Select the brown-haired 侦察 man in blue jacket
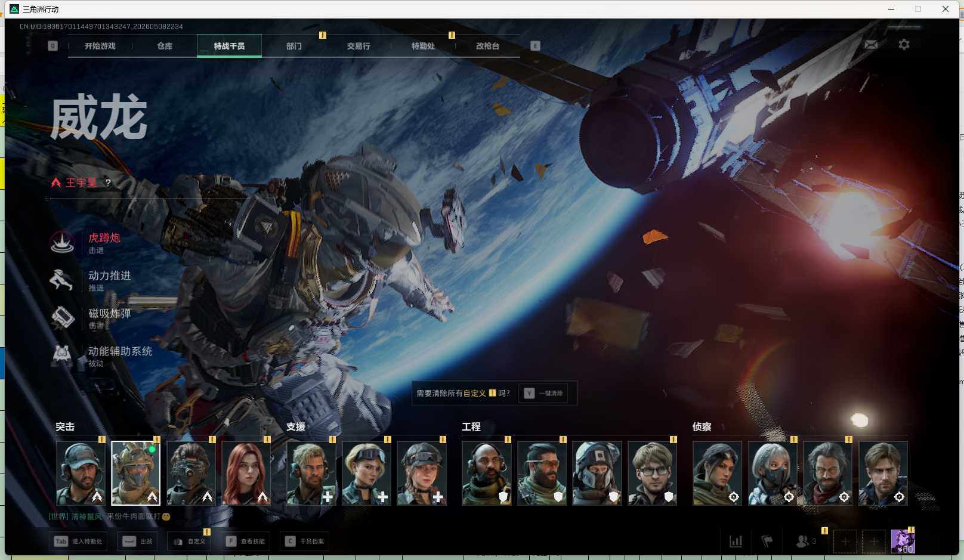Viewport: 964px width, 560px height. 883,473
